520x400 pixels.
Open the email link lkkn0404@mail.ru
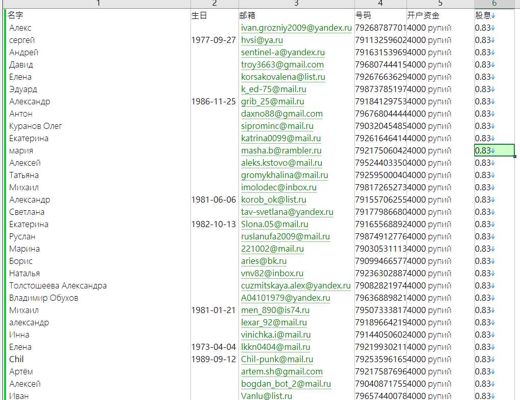(x=276, y=347)
